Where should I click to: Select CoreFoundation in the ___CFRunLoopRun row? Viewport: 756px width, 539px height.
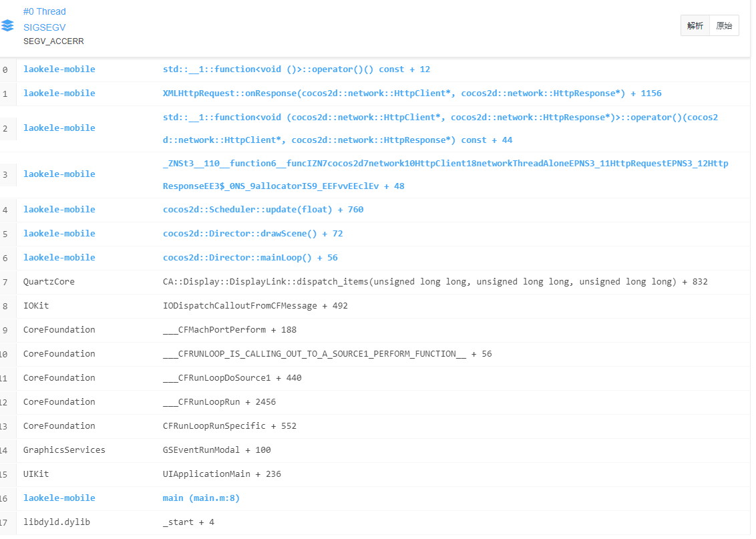coord(59,402)
